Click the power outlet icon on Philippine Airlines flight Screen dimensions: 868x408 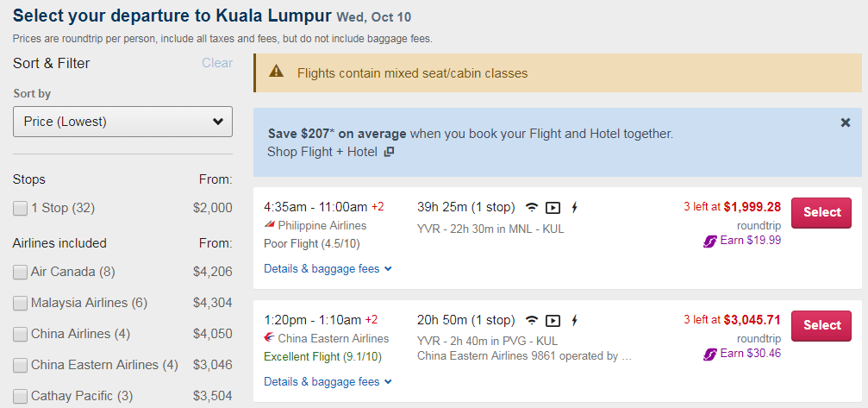pos(574,208)
